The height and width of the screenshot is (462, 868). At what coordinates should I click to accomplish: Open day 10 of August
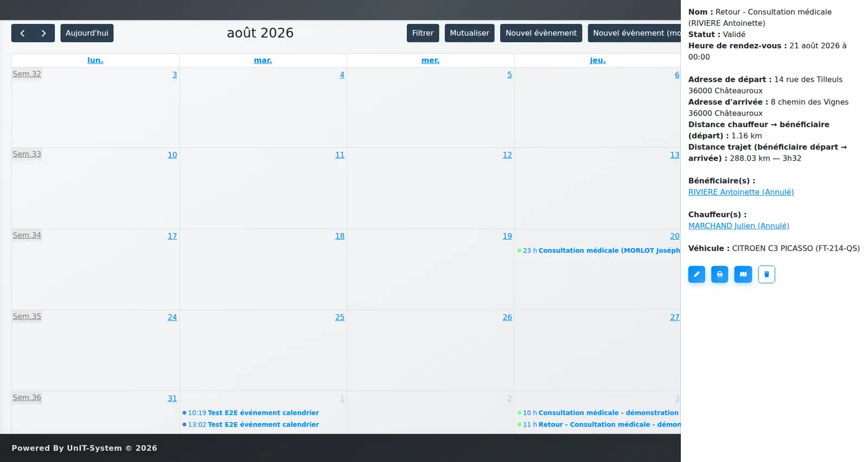coord(173,155)
